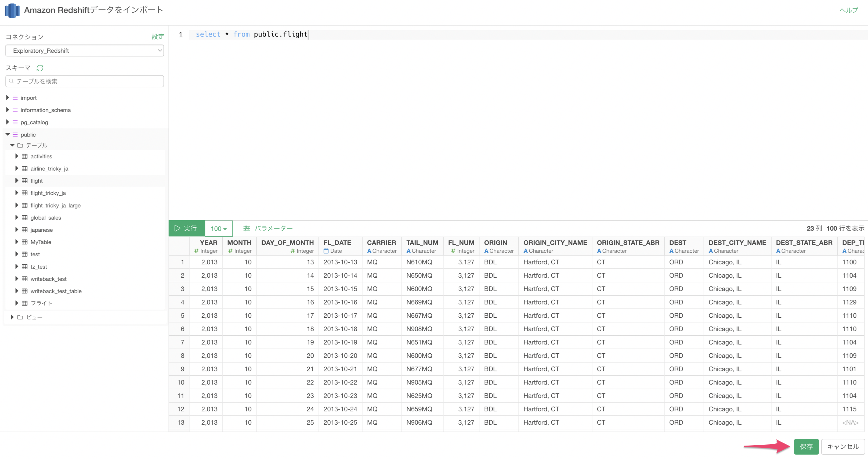
Task: Click the MONTH column header
Action: [x=239, y=246]
